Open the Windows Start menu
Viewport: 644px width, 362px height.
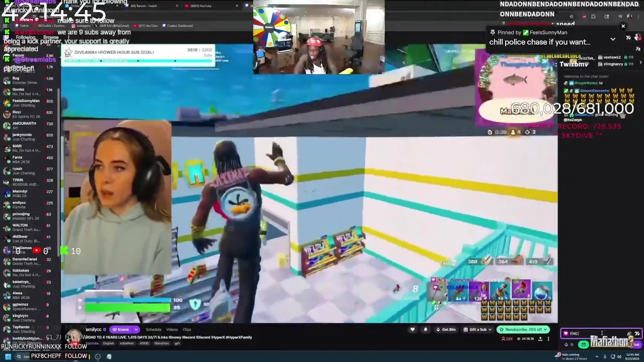tap(8, 357)
